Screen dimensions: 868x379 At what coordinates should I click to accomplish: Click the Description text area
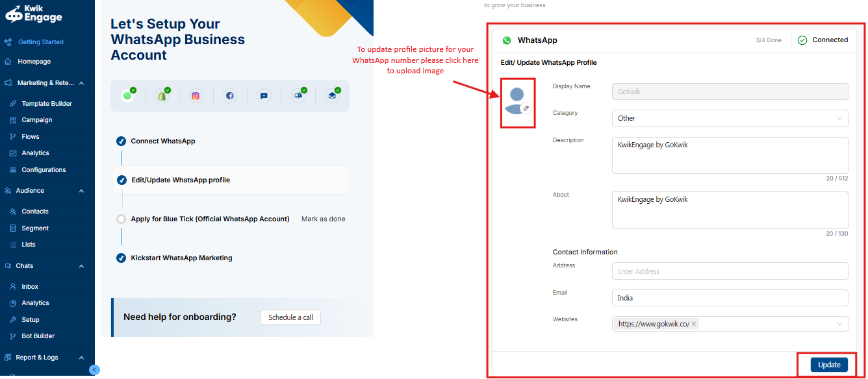coord(730,155)
